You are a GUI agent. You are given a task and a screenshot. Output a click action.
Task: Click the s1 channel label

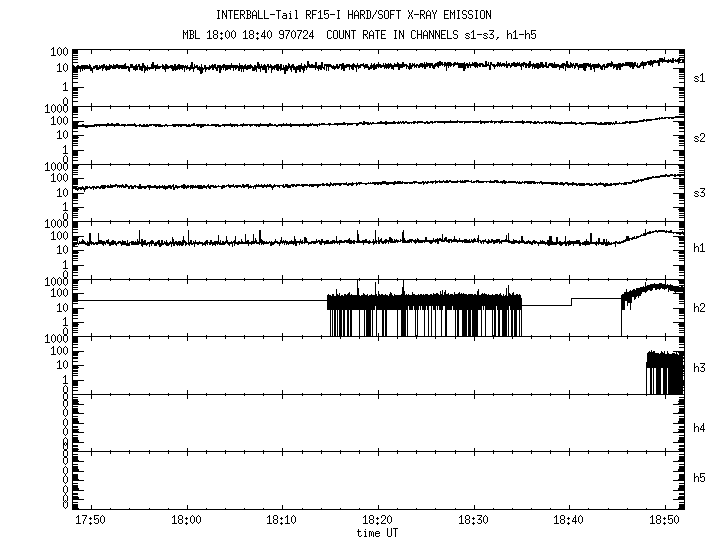coord(700,79)
